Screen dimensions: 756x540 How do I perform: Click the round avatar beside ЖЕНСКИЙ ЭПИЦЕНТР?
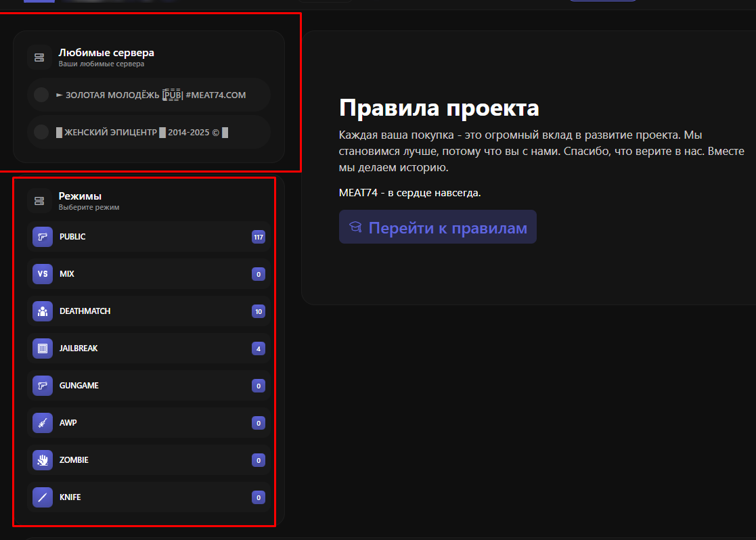pyautogui.click(x=41, y=132)
